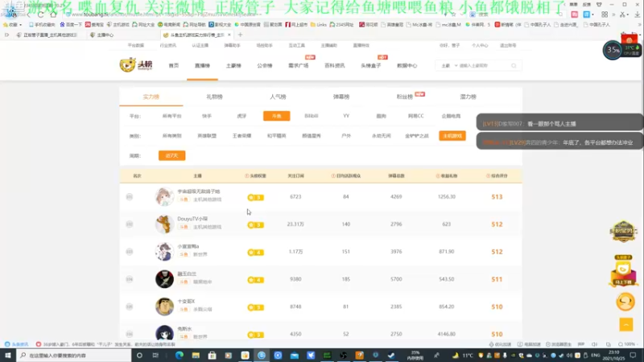The width and height of the screenshot is (644, 362).
Task: Click the 头榜 site logo
Action: tap(136, 65)
